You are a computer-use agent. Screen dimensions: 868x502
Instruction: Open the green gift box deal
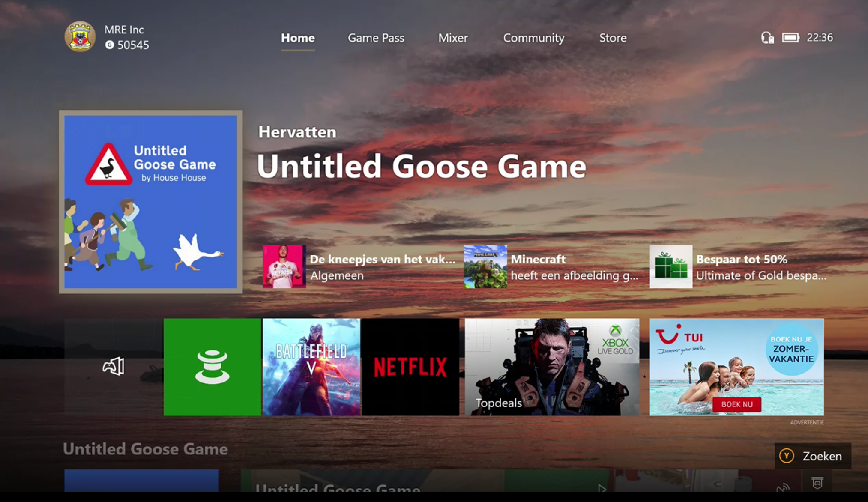point(670,266)
